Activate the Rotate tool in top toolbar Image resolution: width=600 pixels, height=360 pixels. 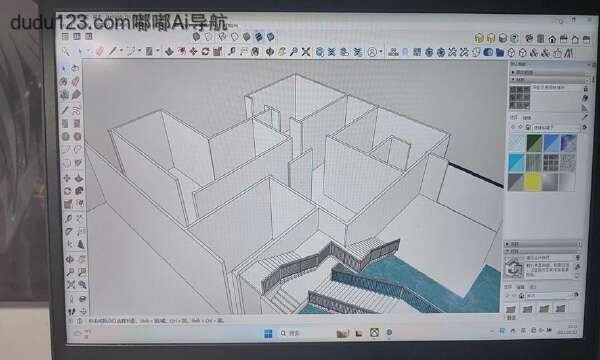(x=205, y=51)
